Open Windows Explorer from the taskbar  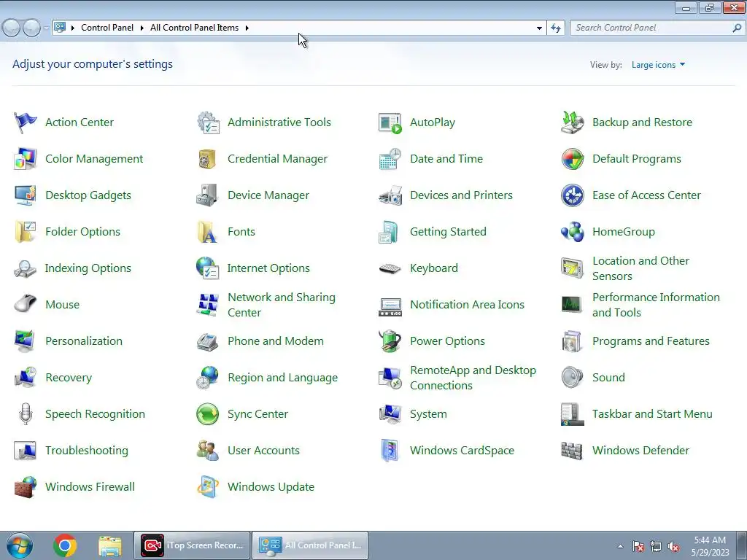point(110,545)
